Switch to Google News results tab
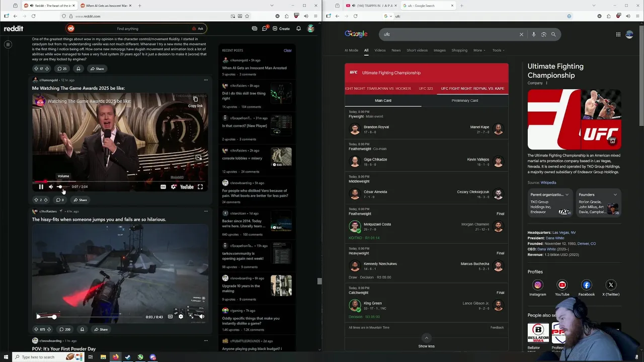The height and width of the screenshot is (362, 644). [x=396, y=50]
